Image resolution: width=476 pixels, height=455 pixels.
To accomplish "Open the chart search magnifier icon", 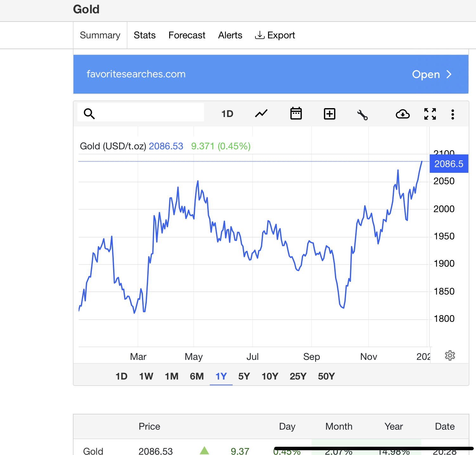I will coord(89,114).
